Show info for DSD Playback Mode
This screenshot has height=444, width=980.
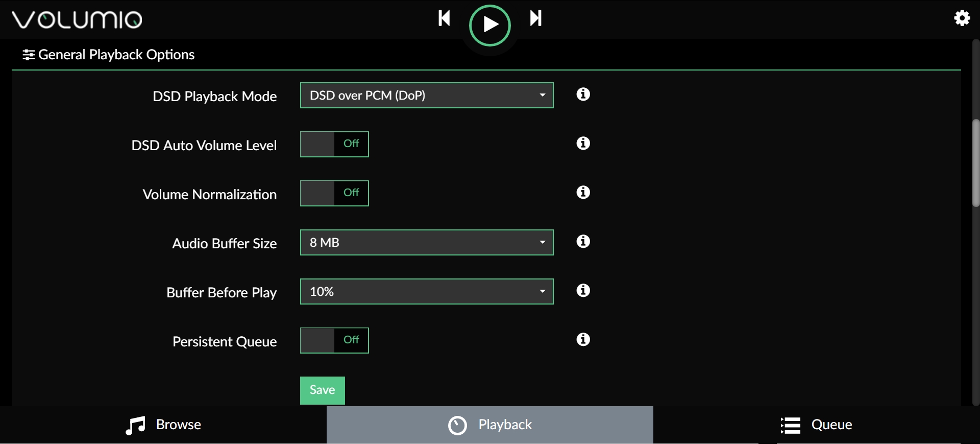coord(583,95)
